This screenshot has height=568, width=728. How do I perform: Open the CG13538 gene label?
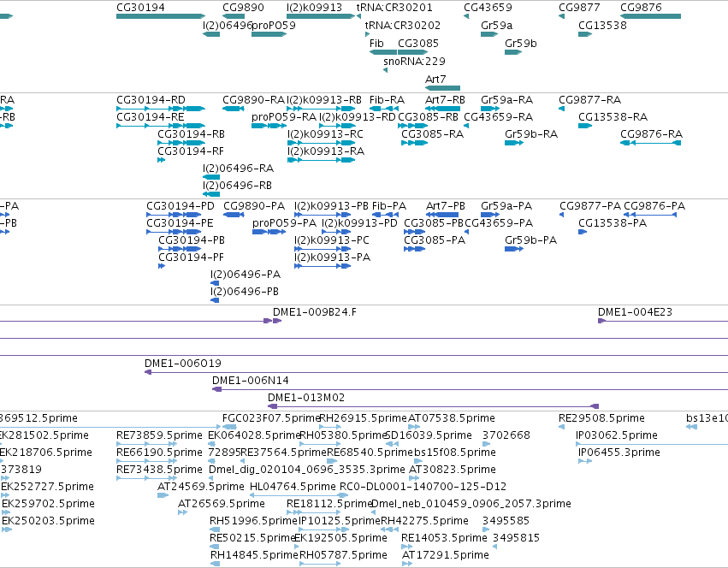(x=602, y=25)
